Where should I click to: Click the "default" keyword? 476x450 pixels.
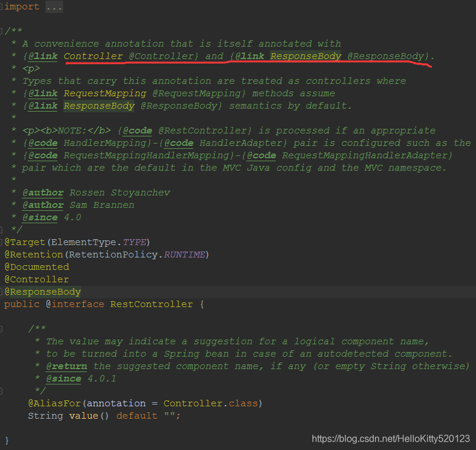click(137, 416)
